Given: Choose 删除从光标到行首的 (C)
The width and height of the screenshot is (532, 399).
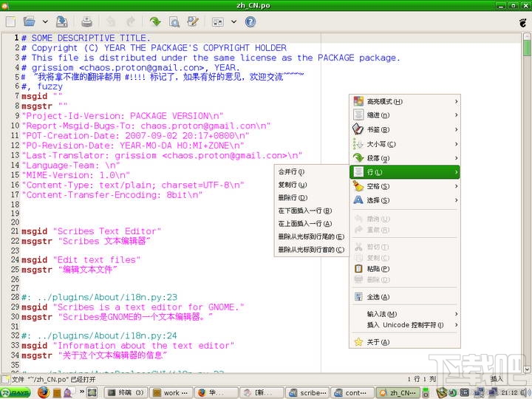Looking at the screenshot, I should click(312, 250).
